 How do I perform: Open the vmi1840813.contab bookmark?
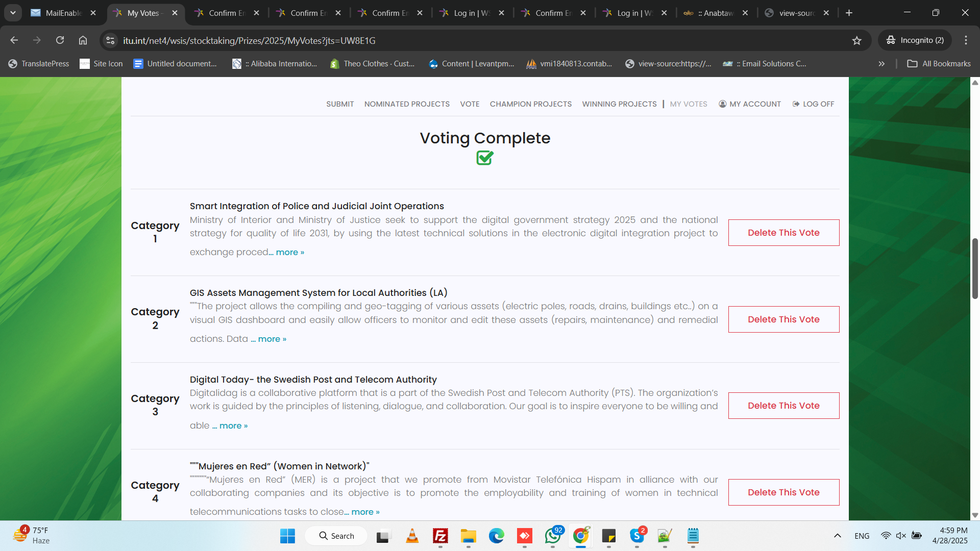[569, 64]
